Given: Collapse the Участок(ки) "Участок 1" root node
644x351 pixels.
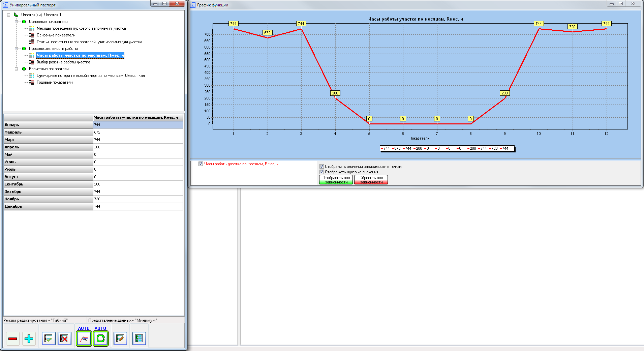Looking at the screenshot, I should 9,15.
